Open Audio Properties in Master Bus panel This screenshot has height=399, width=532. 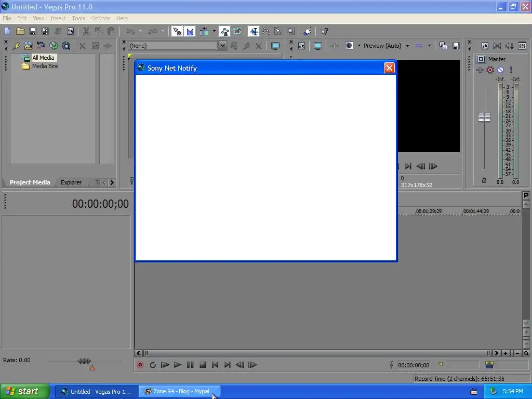point(485,46)
